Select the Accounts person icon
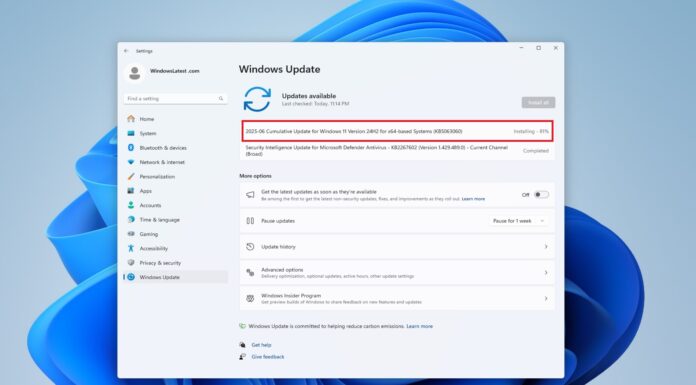The image size is (696, 385). [130, 205]
